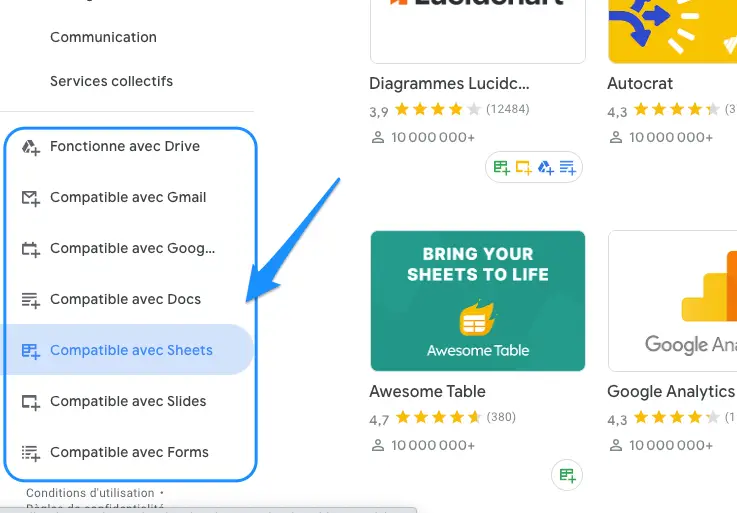Image resolution: width=737 pixels, height=513 pixels.
Task: Click the user count icon under Autocrat
Action: pos(616,137)
